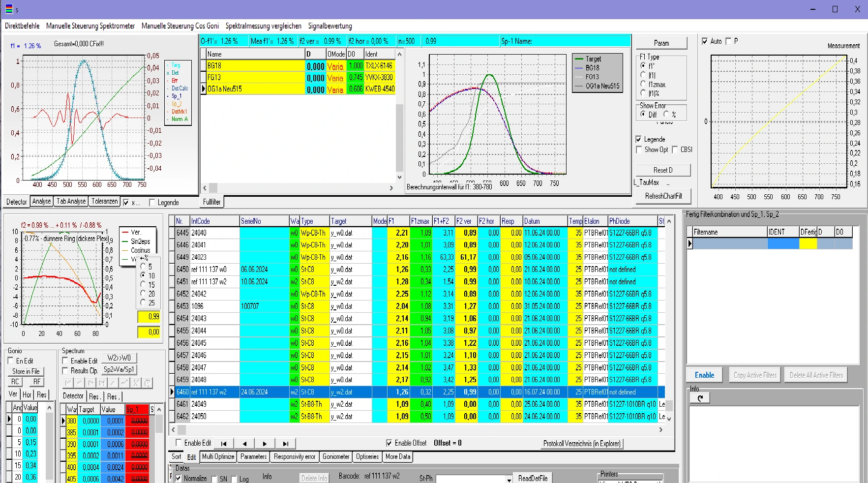Enable the Show Opt checkbox
Image resolution: width=868 pixels, height=483 pixels.
point(639,150)
